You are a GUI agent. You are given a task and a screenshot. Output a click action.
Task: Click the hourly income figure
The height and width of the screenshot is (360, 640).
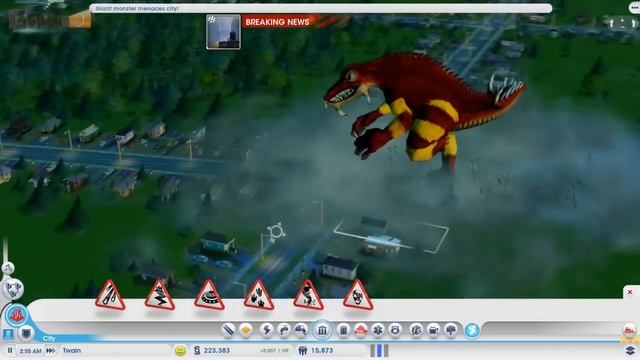[274, 351]
